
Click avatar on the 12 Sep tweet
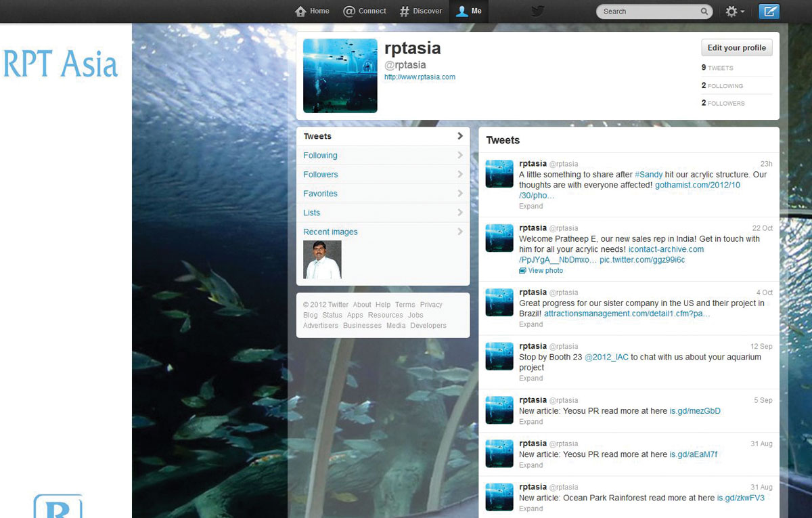pyautogui.click(x=499, y=356)
